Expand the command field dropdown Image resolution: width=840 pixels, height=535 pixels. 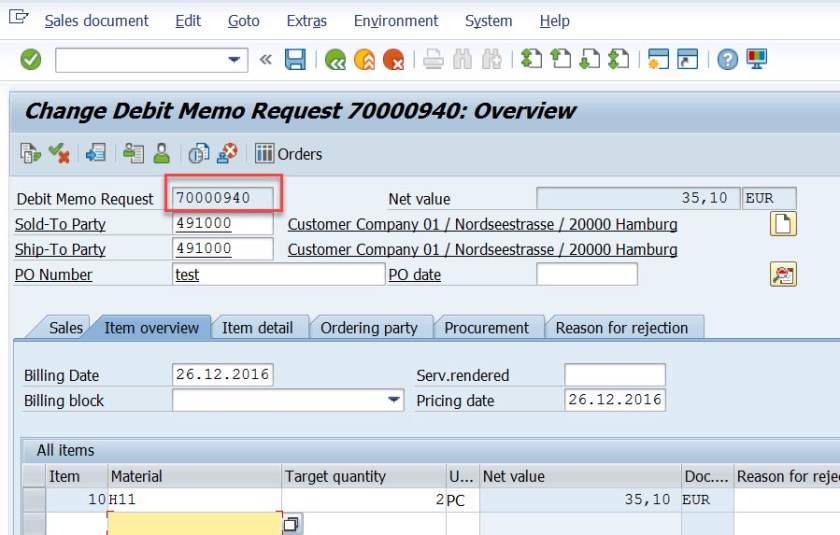click(235, 60)
